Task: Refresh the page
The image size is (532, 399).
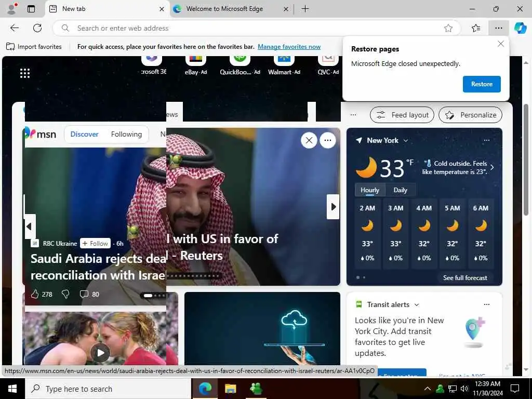Action: coord(37,28)
